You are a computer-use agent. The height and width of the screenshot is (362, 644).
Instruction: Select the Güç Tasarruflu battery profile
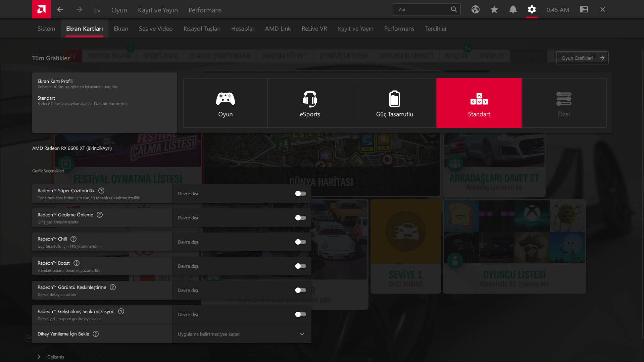[x=394, y=103]
